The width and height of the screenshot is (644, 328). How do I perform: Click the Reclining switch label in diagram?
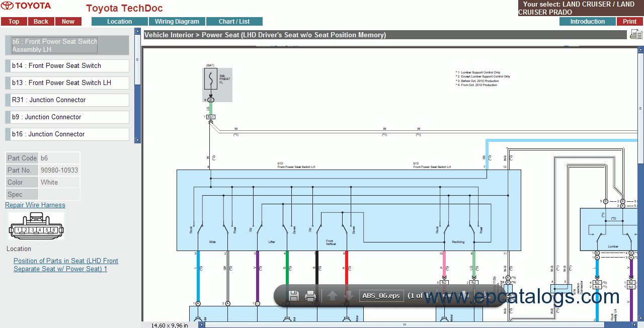[458, 242]
